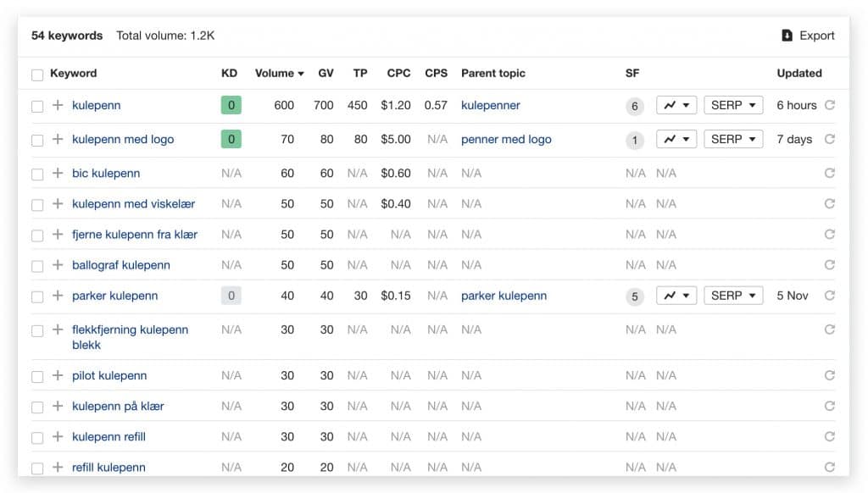Refresh the refill kulepenn row
Viewport: 868px width, 493px height.
pos(829,467)
